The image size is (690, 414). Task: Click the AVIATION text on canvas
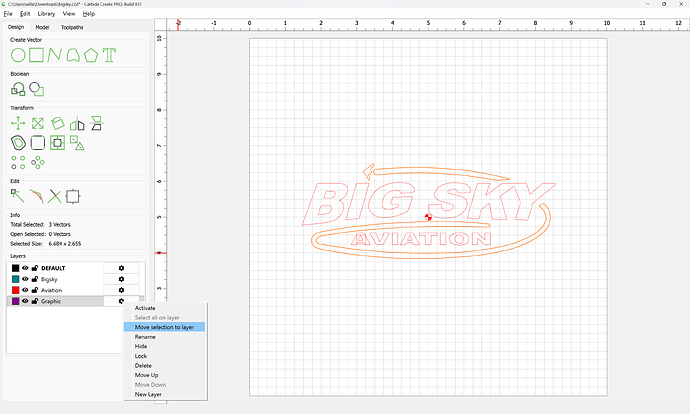421,239
